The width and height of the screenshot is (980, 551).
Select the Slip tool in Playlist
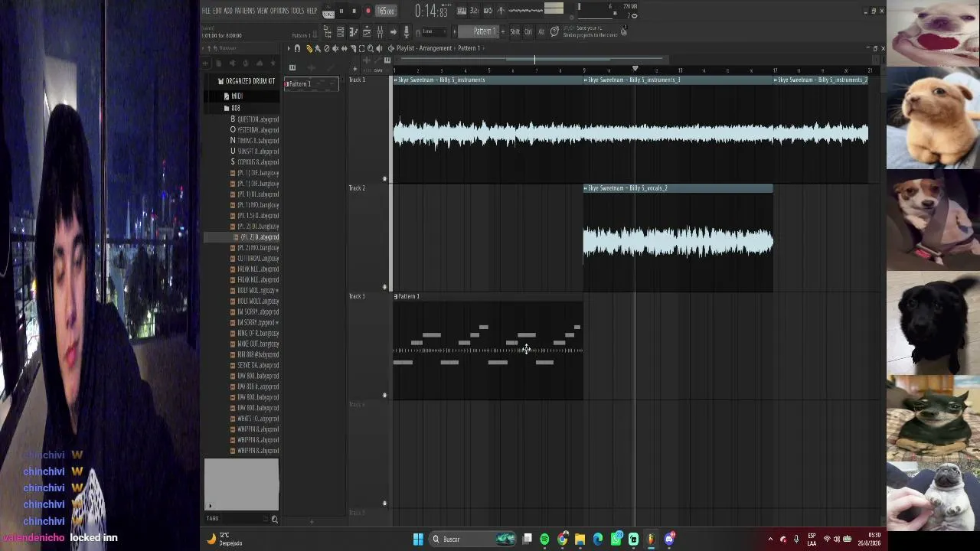click(x=344, y=48)
